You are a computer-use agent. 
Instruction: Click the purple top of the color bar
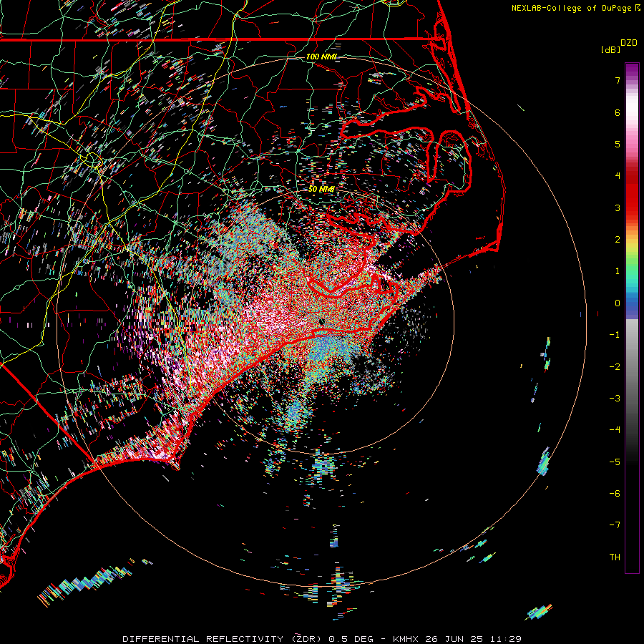point(632,71)
